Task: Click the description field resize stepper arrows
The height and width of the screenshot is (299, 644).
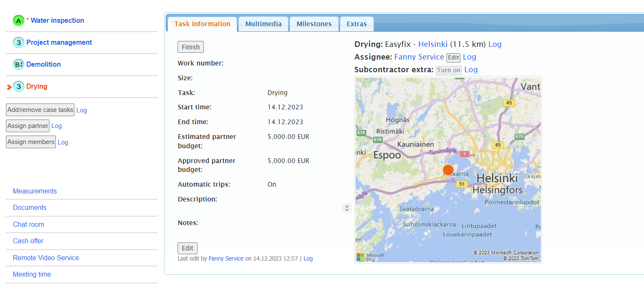Action: pyautogui.click(x=347, y=208)
